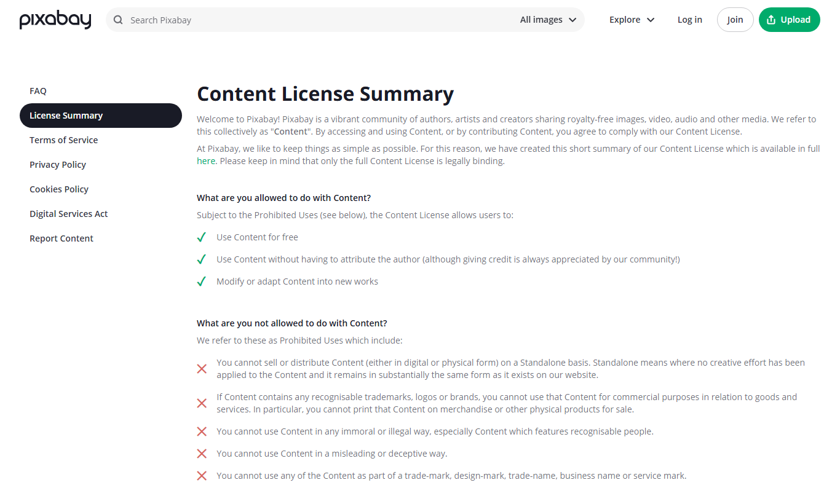
Task: Expand the Explore menu
Action: click(x=632, y=20)
